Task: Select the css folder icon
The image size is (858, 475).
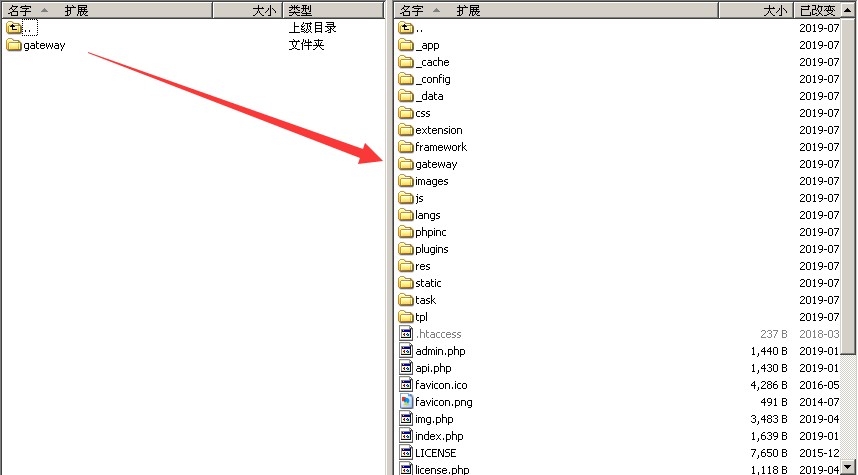Action: 405,113
